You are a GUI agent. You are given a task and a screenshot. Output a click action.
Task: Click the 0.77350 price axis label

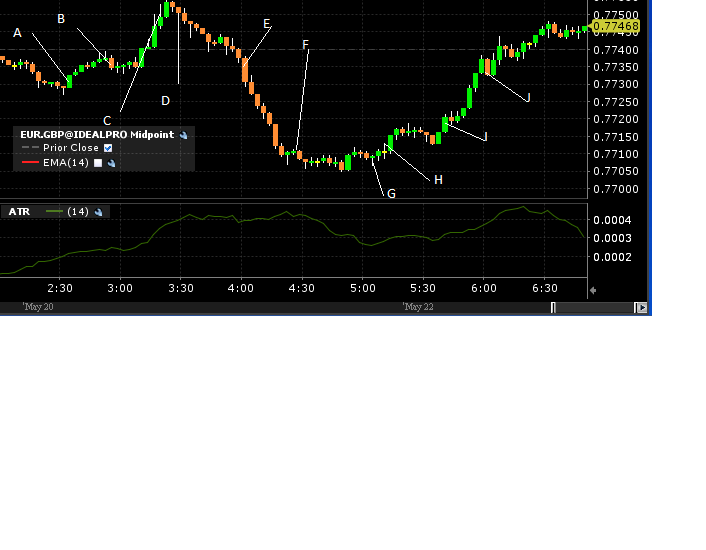tap(616, 68)
